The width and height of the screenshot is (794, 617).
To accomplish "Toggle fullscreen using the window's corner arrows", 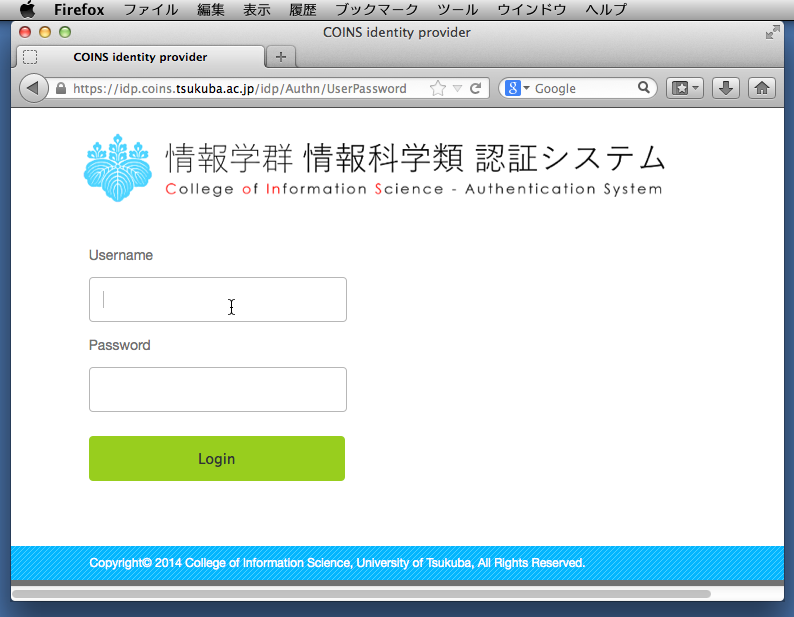I will [772, 32].
